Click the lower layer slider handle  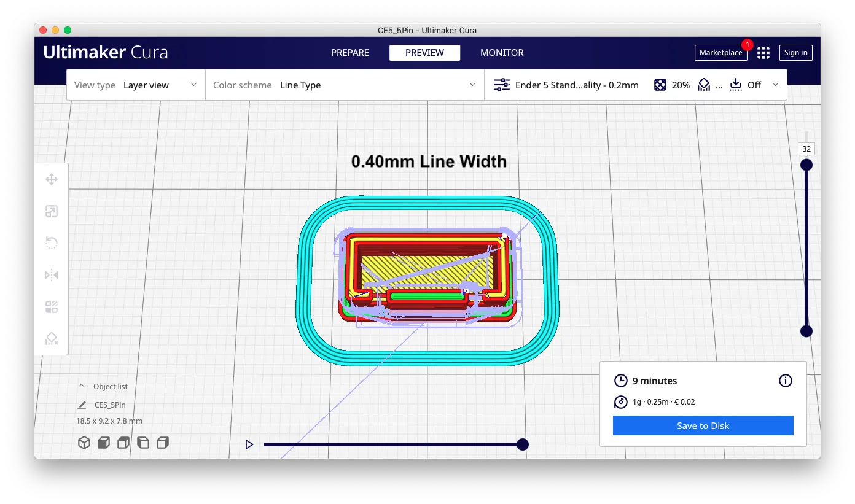click(x=806, y=331)
